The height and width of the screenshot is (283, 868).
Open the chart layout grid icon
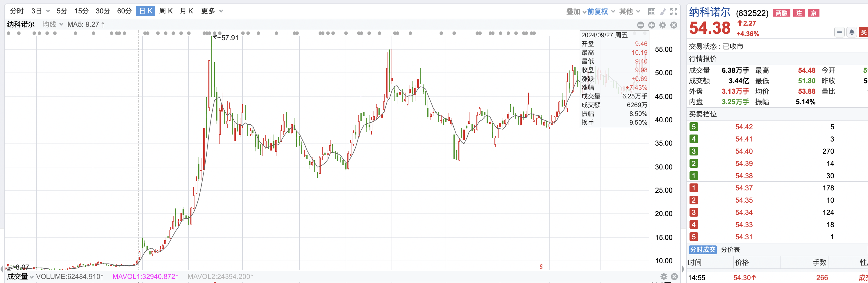[652, 11]
